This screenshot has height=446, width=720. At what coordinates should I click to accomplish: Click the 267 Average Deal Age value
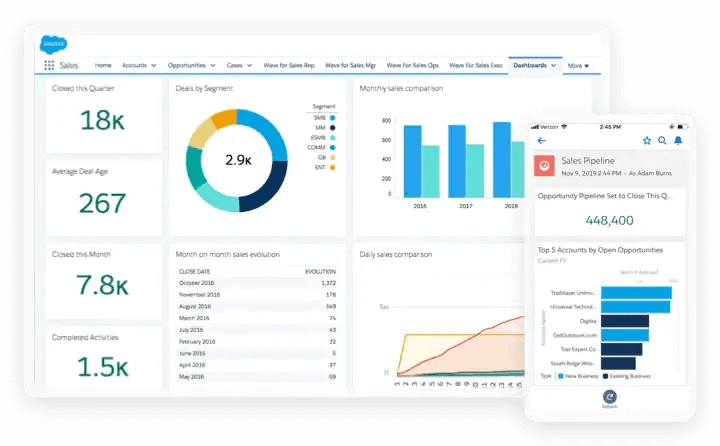[102, 203]
